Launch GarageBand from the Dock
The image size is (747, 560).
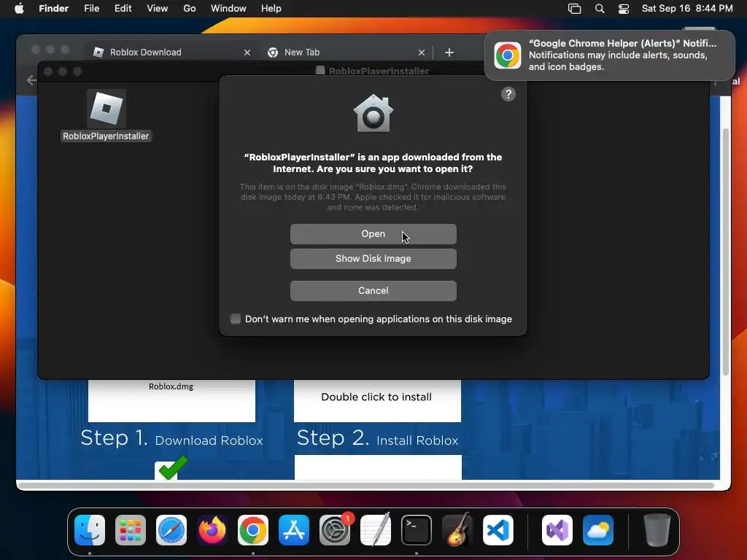point(457,530)
